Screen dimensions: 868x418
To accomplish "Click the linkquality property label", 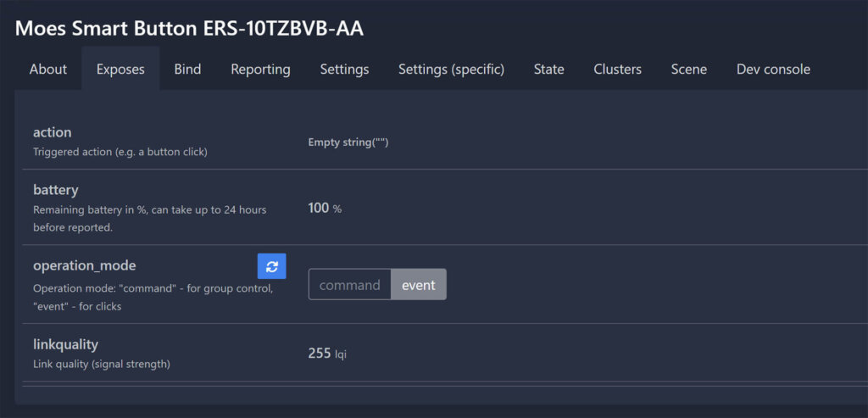I will pos(66,344).
